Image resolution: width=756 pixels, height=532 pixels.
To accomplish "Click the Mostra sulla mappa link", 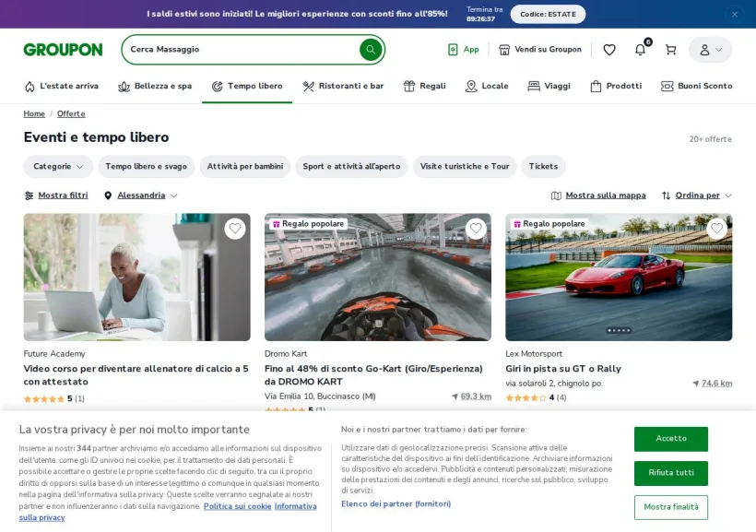I will point(606,195).
